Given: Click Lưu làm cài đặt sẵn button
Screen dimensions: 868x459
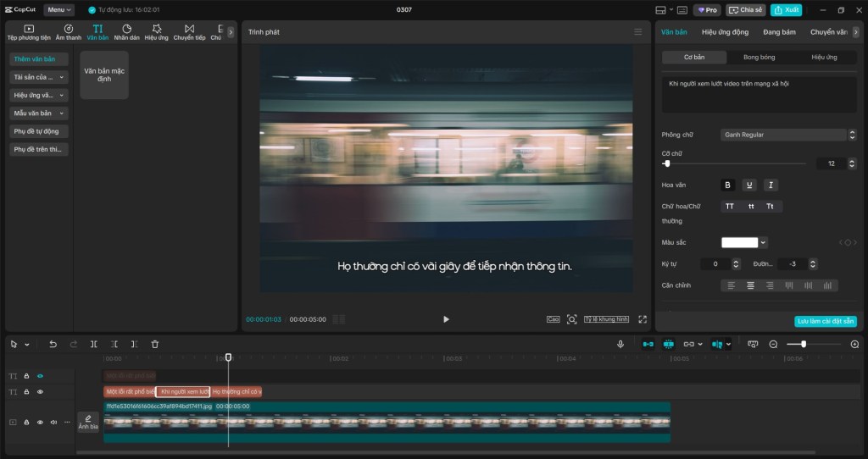Looking at the screenshot, I should tap(825, 322).
